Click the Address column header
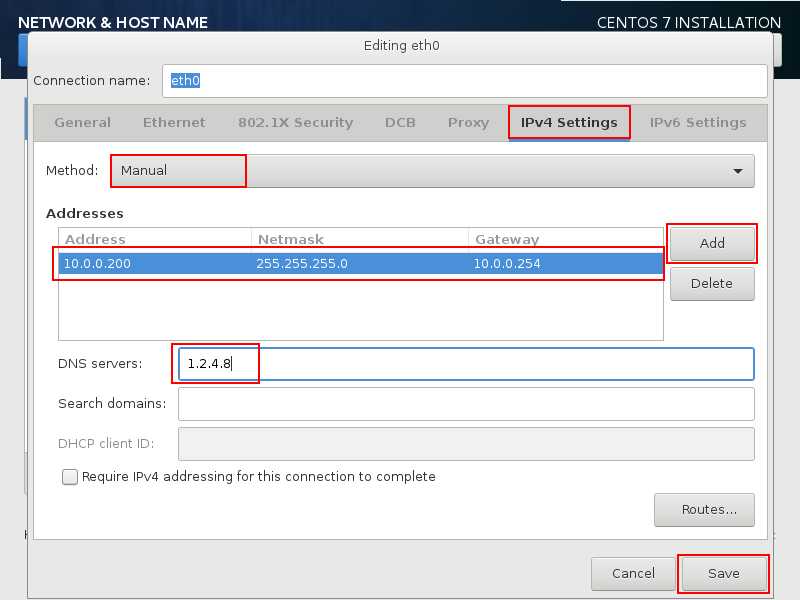Image resolution: width=800 pixels, height=600 pixels. (155, 239)
